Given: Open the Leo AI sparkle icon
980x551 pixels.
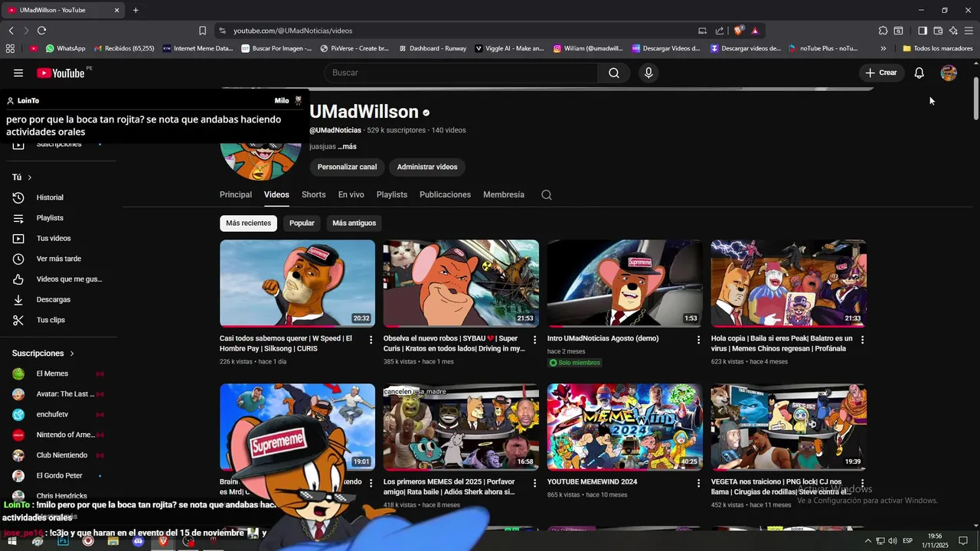Looking at the screenshot, I should [953, 31].
